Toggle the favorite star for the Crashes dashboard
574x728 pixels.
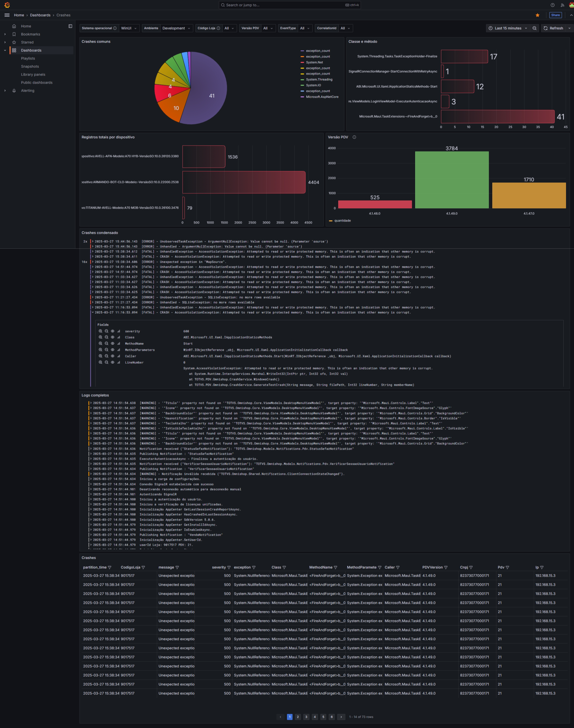click(537, 15)
